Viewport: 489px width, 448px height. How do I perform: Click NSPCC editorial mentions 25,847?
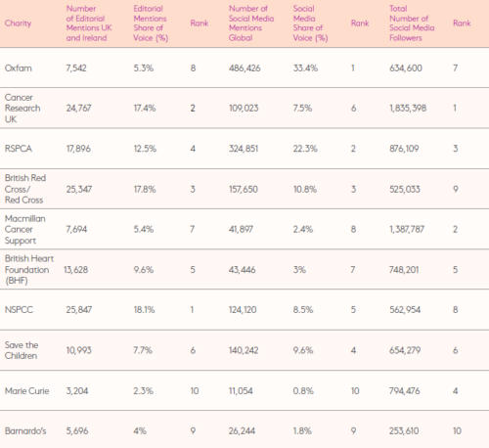coord(79,310)
